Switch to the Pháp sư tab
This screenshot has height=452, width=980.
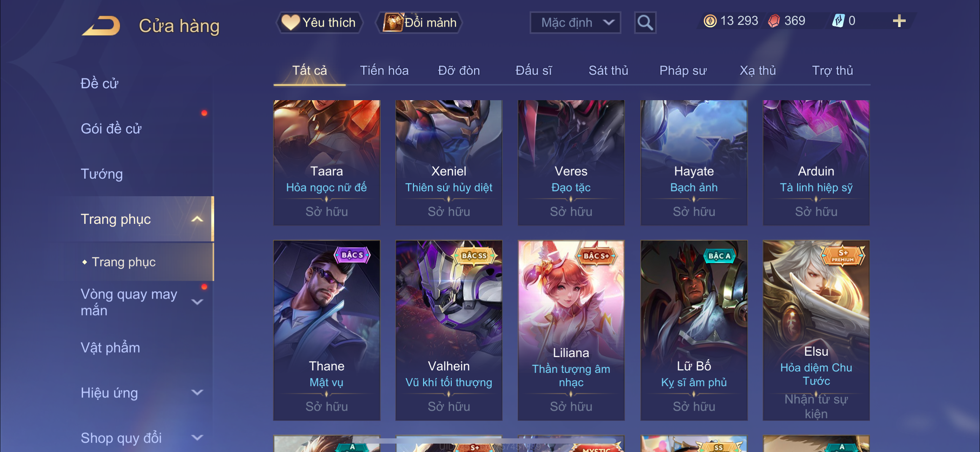pyautogui.click(x=683, y=70)
